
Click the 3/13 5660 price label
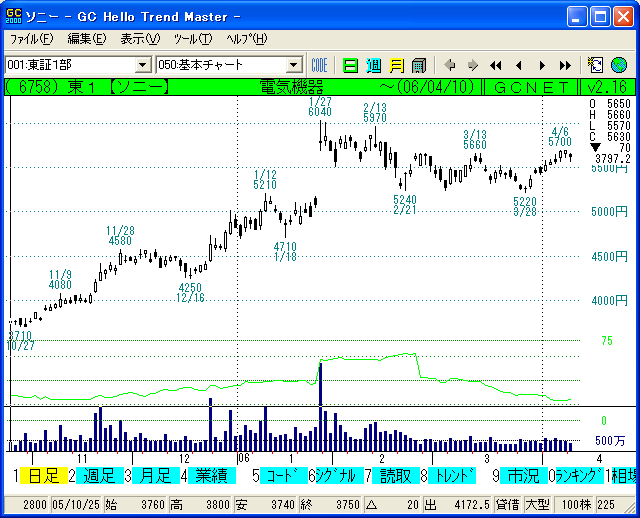pos(475,140)
